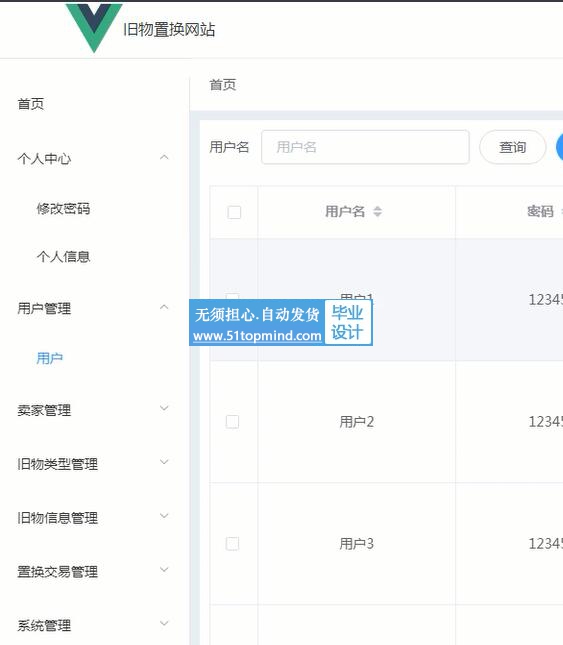Collapse the 个人中心 menu chevron
This screenshot has width=563, height=645.
click(164, 157)
